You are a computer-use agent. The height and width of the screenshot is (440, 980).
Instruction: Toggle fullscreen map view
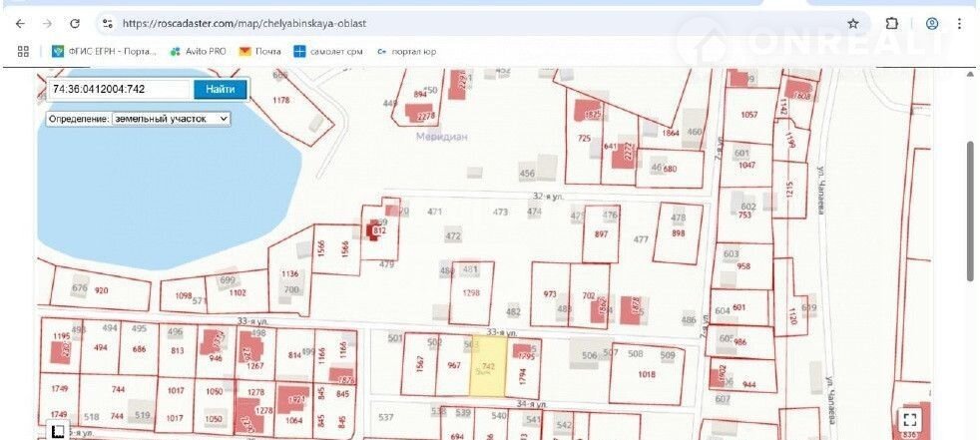tap(909, 419)
